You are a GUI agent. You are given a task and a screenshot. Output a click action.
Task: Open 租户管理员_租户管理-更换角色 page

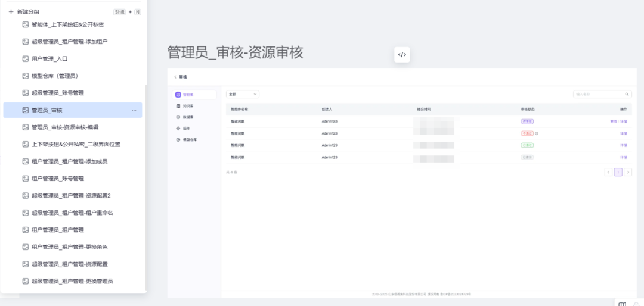69,247
